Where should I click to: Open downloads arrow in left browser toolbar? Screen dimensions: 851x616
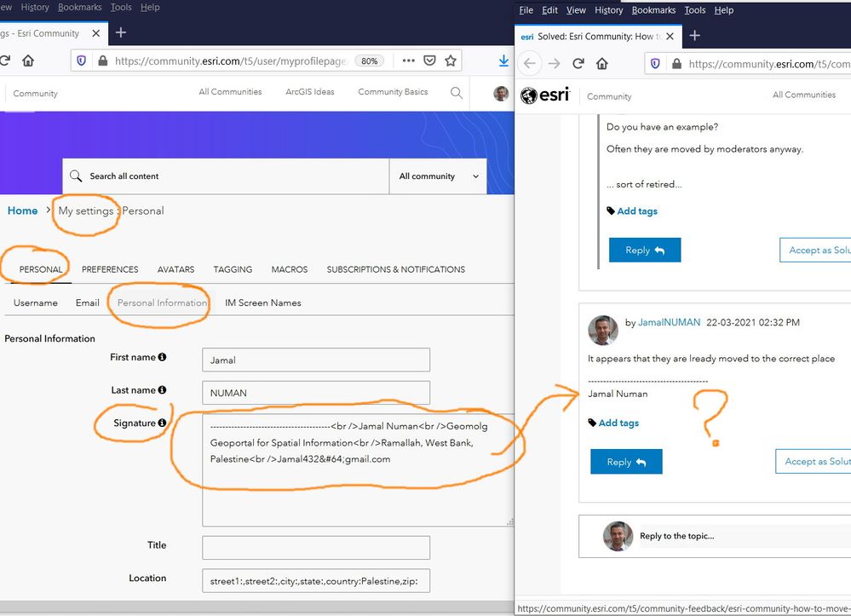tap(503, 60)
